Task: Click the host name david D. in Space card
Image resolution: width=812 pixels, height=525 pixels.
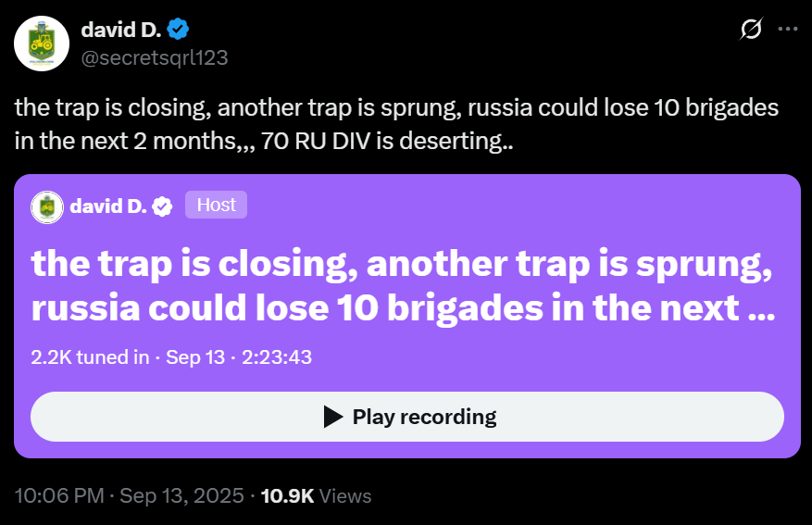Action: point(108,206)
